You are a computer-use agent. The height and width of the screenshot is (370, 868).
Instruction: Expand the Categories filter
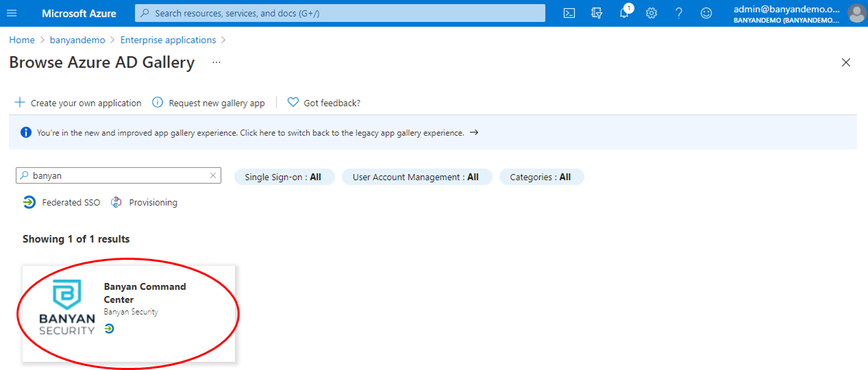(541, 177)
